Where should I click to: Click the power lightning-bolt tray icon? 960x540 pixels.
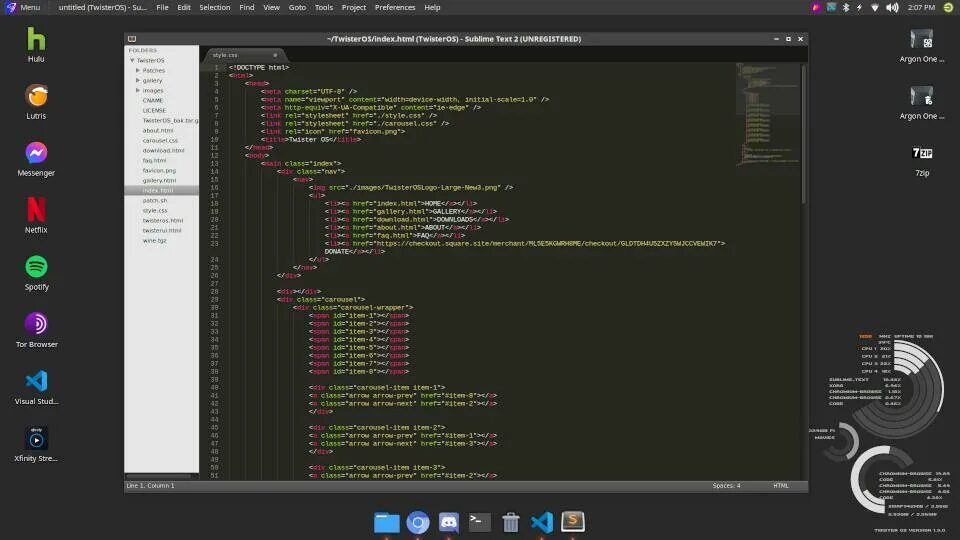pyautogui.click(x=860, y=7)
